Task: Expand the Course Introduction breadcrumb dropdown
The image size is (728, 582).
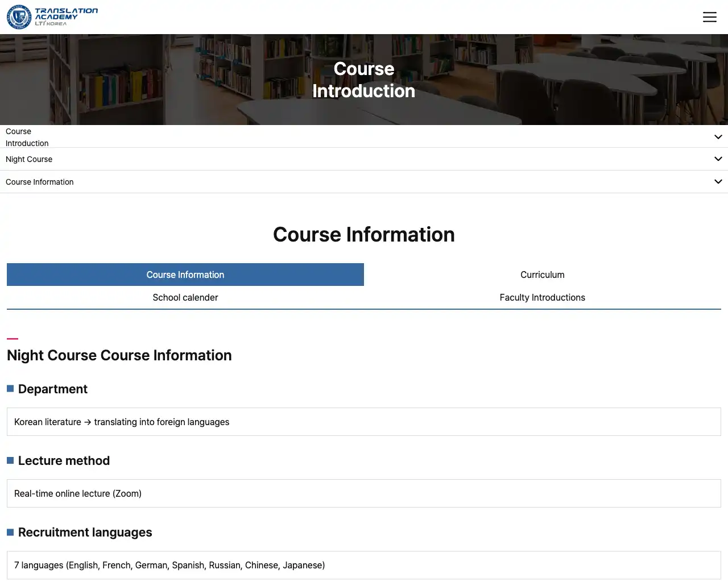Action: pos(364,136)
